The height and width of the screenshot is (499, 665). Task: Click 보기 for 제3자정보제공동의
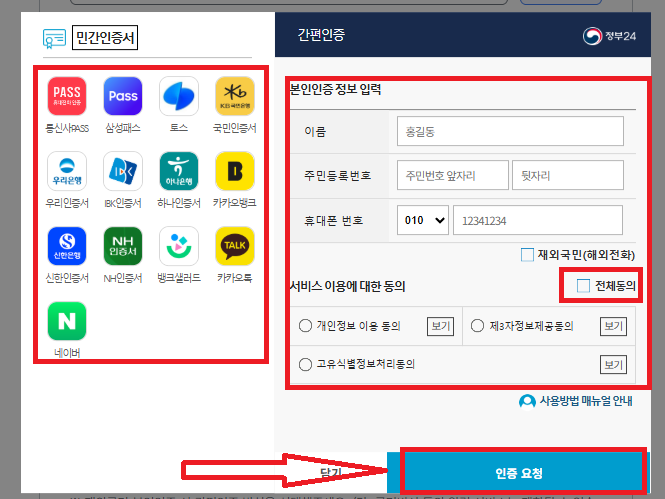(613, 326)
